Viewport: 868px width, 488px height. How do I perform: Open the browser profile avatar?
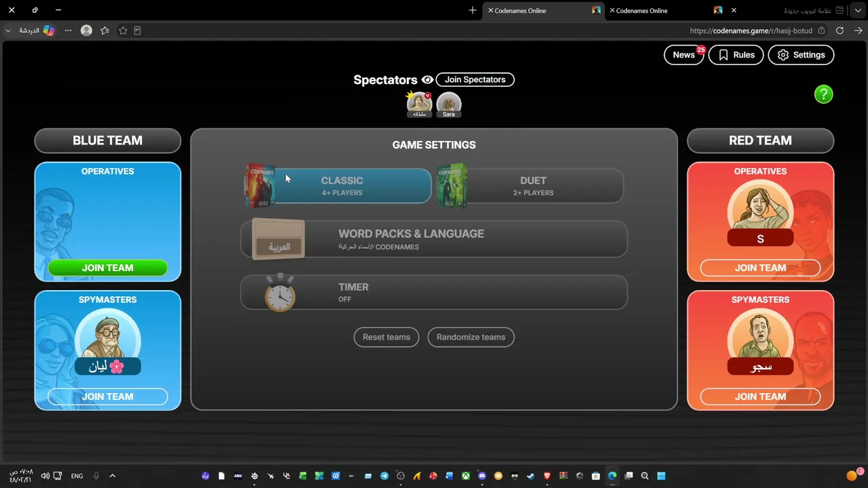tap(86, 30)
